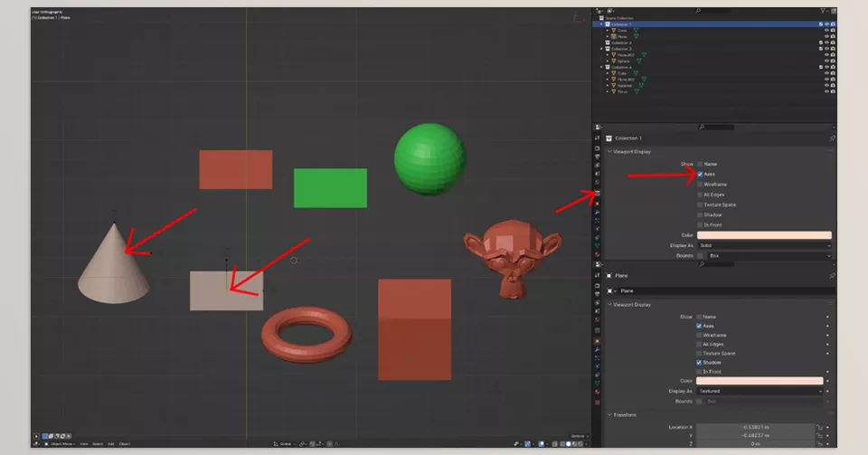Open Modifiers tab in lower Plane panel
Viewport: 868px width, 455px height.
[597, 349]
